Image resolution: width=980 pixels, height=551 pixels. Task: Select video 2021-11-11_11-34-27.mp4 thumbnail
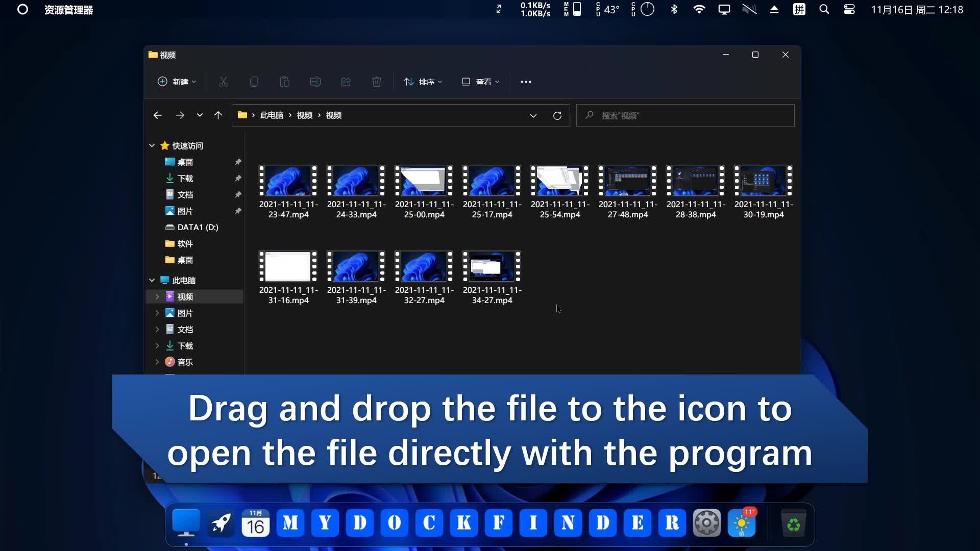click(492, 266)
